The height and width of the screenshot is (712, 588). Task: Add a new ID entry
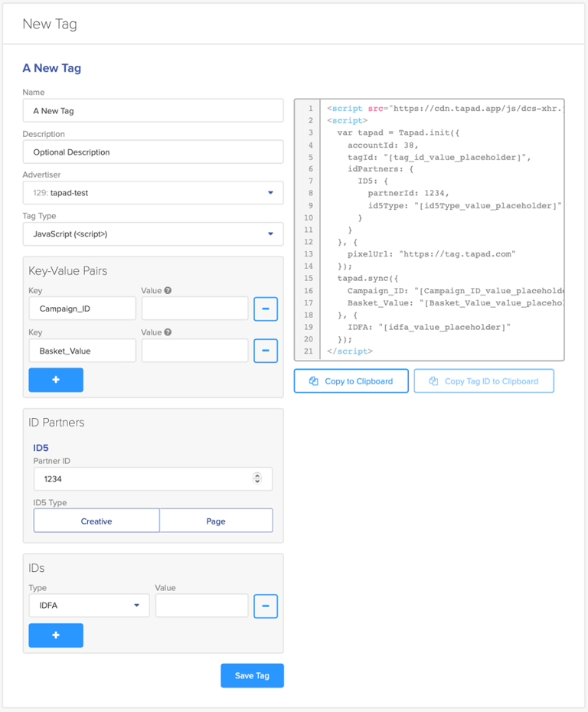[x=56, y=635]
